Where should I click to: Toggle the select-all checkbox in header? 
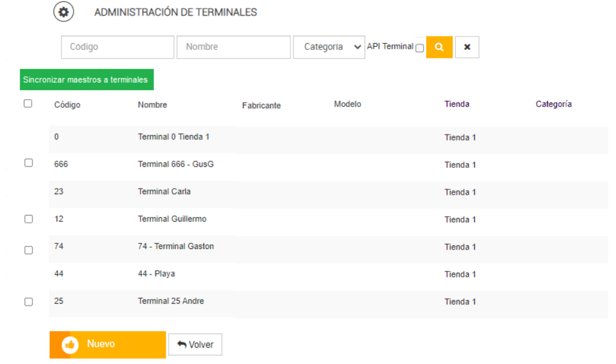tap(28, 104)
